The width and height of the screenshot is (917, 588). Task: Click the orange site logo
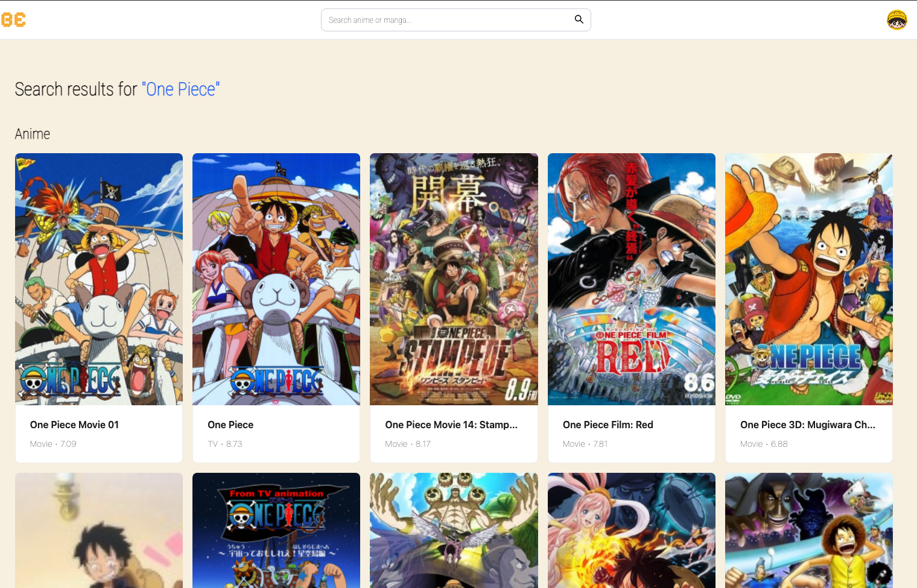(13, 20)
